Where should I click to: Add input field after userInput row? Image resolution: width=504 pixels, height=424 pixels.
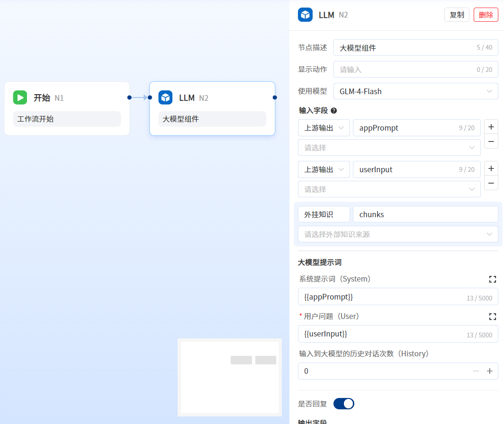coord(491,168)
